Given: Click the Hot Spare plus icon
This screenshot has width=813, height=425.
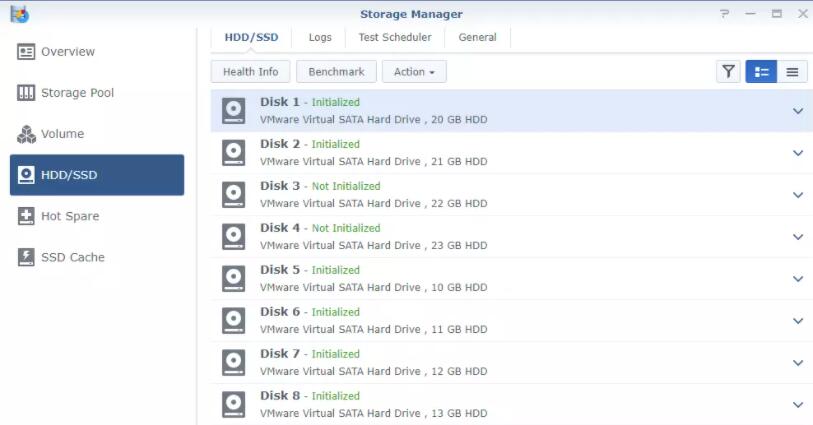Looking at the screenshot, I should (26, 216).
